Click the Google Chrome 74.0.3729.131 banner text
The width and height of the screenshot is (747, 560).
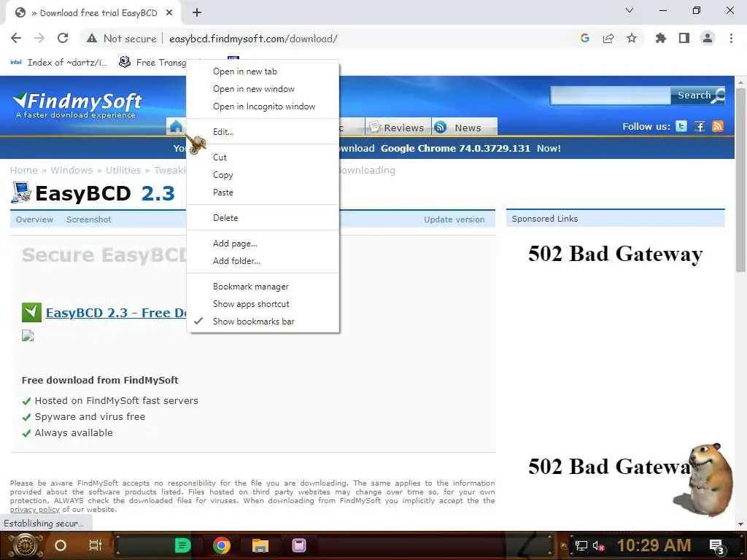[x=455, y=148]
